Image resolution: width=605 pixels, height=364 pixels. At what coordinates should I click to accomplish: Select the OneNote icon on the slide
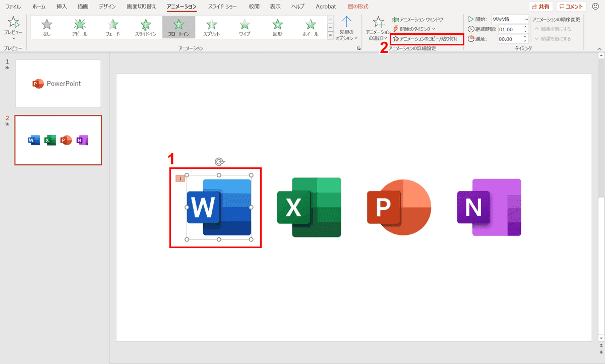[x=489, y=207]
